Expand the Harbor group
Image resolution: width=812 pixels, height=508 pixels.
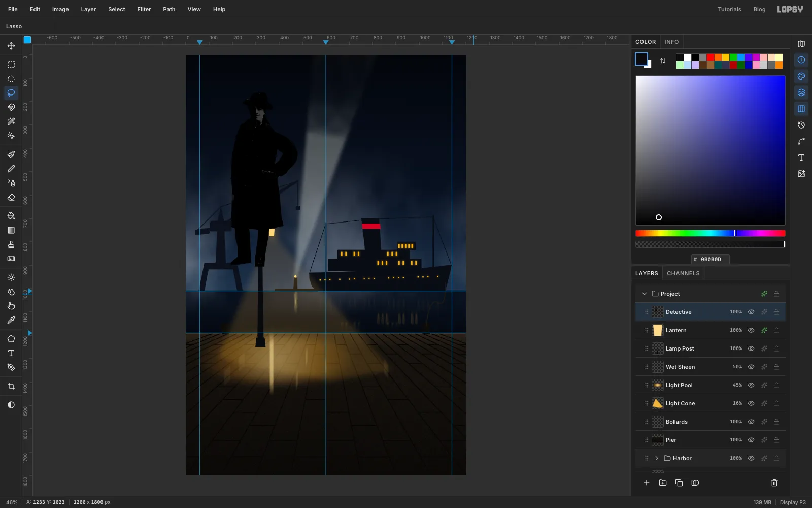(x=657, y=458)
